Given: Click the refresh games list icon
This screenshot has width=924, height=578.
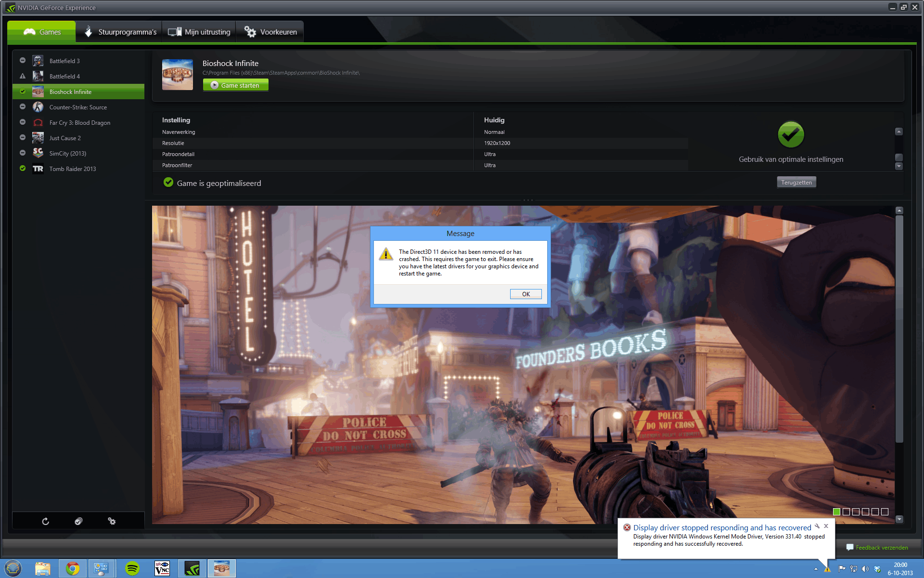Looking at the screenshot, I should 45,521.
